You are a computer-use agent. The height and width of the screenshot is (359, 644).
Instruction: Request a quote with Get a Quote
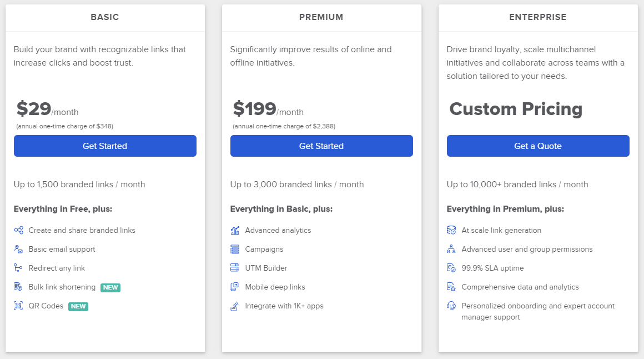538,146
